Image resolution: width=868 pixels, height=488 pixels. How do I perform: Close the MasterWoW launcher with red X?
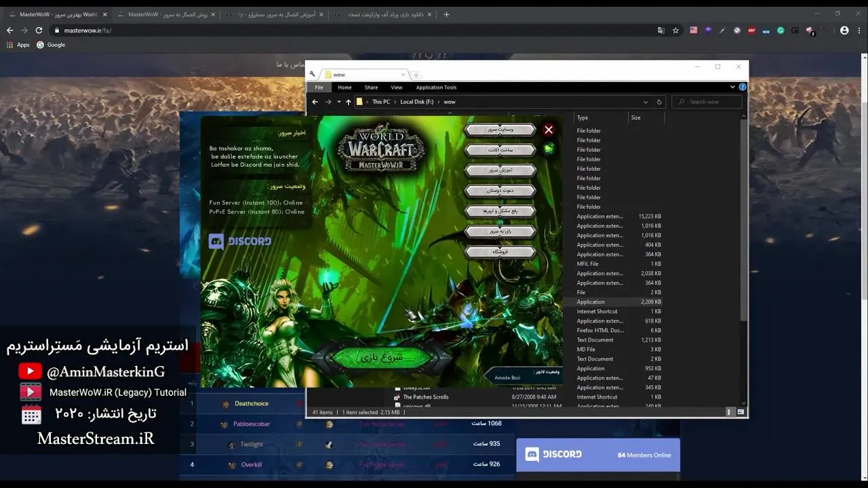click(549, 129)
